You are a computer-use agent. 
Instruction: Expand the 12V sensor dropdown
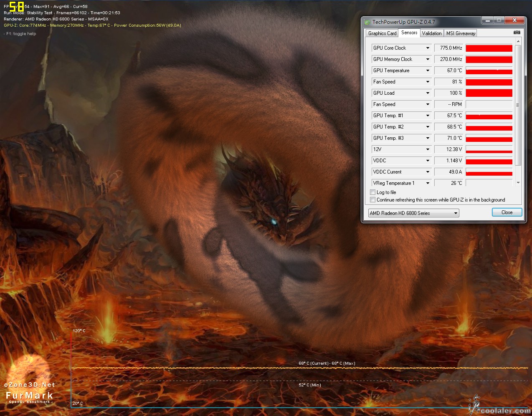click(x=428, y=149)
